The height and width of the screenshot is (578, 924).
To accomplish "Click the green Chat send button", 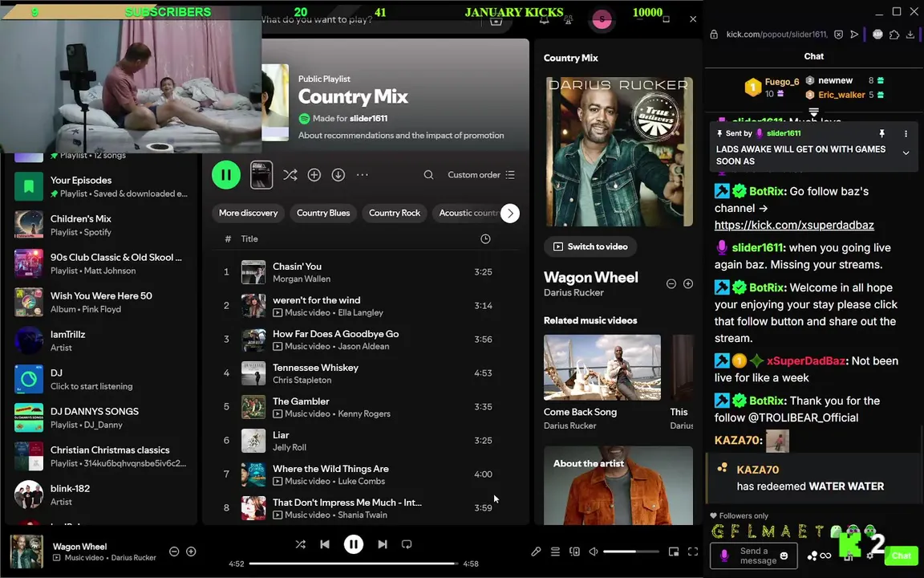I will 901,556.
